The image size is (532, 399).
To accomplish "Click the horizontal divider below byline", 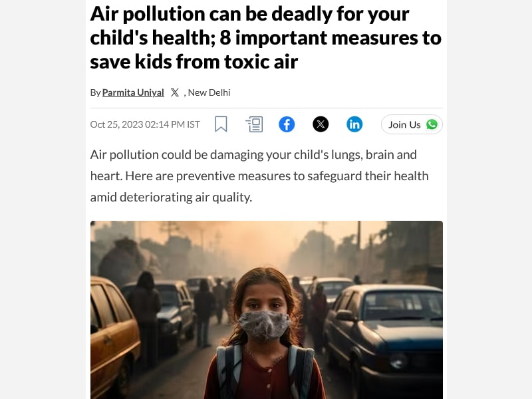I will [267, 108].
